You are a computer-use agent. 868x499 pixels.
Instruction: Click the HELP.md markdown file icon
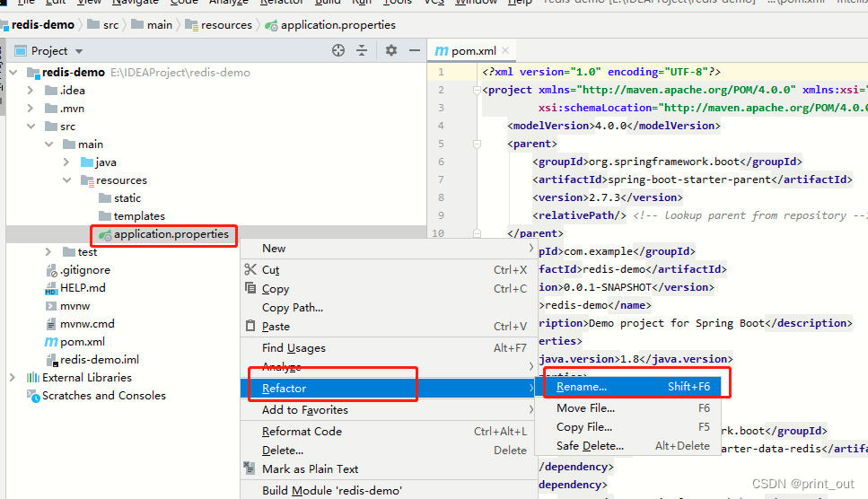point(51,288)
